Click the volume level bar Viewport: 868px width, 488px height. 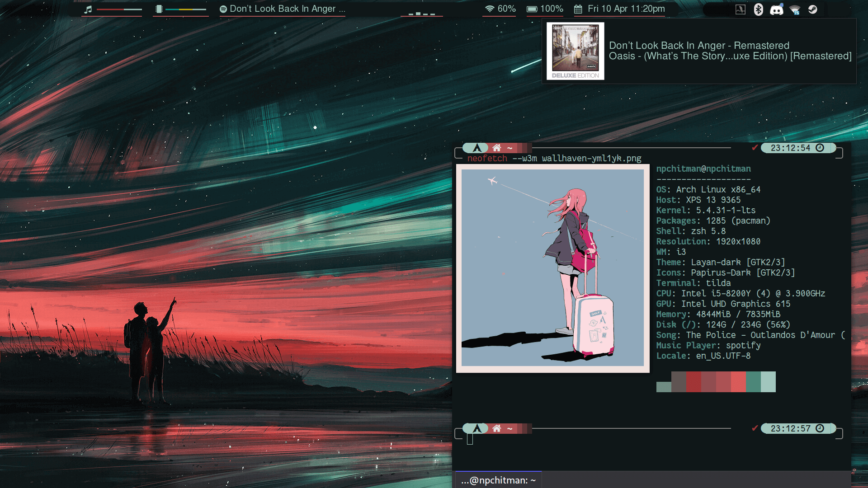[x=119, y=9]
